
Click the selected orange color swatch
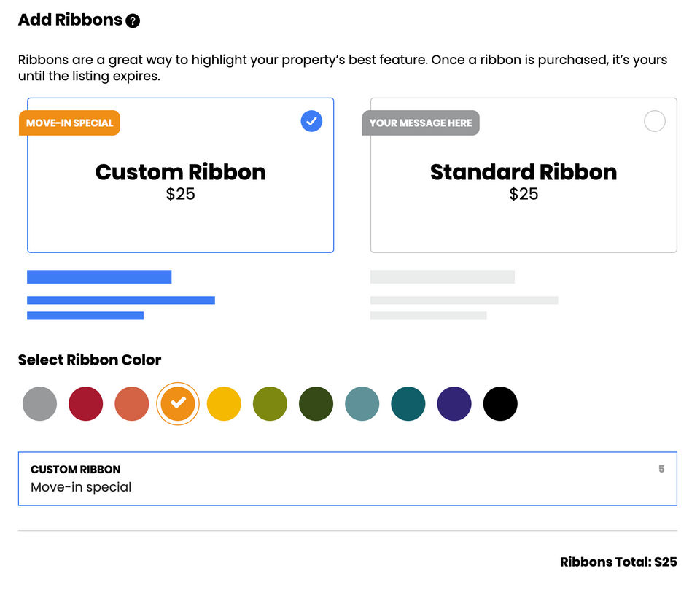click(x=178, y=404)
